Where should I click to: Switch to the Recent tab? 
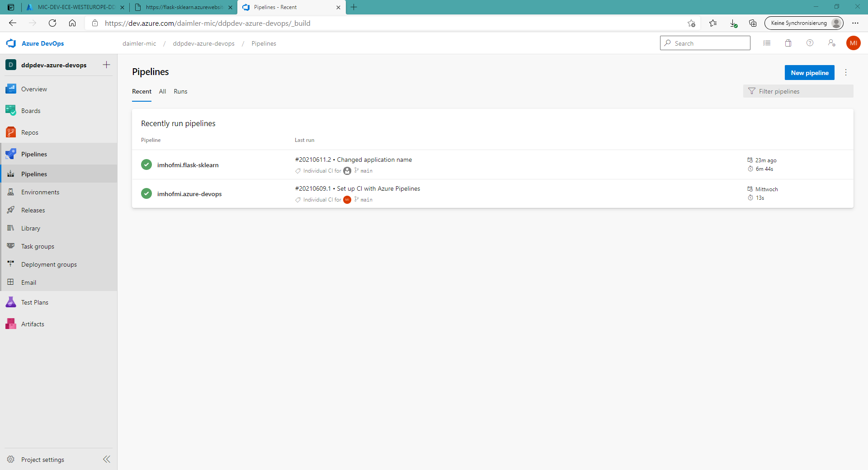(142, 91)
